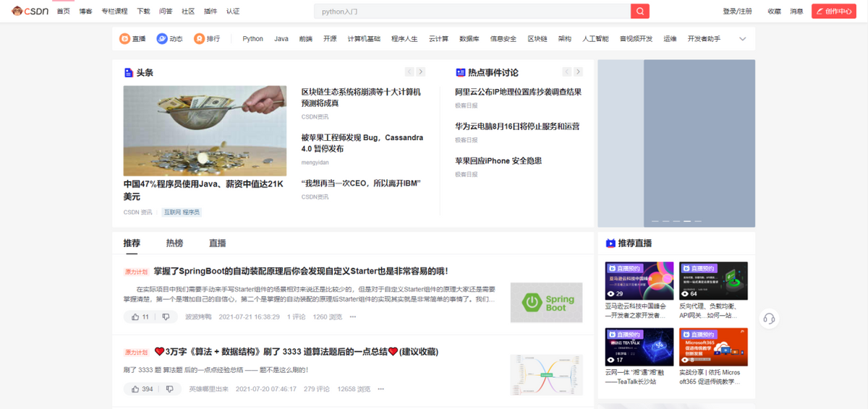Open 收藏 in top bar
The width and height of the screenshot is (868, 409).
tap(774, 12)
